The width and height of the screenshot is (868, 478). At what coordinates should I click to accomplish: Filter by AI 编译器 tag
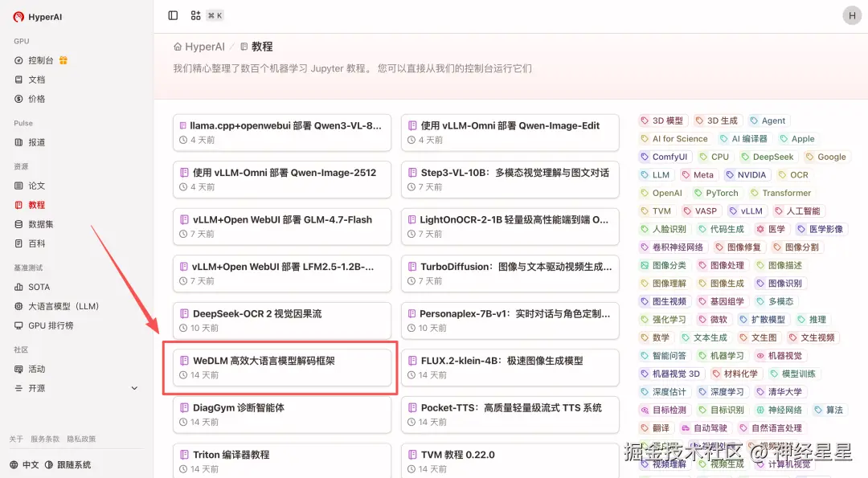pos(744,139)
